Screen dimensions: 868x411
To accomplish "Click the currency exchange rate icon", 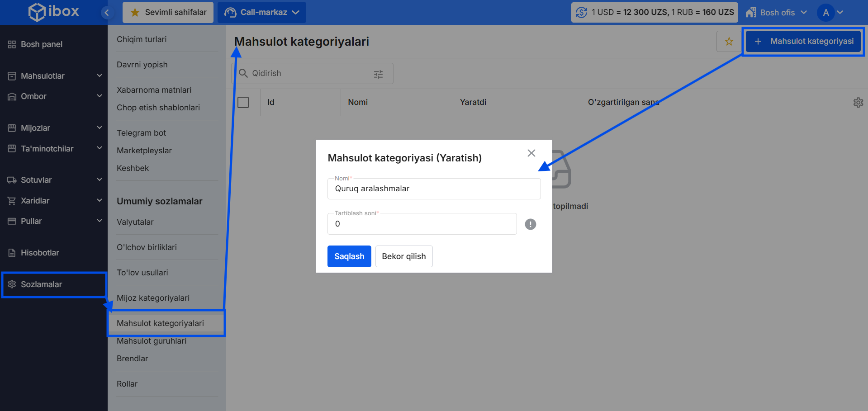I will pos(581,13).
